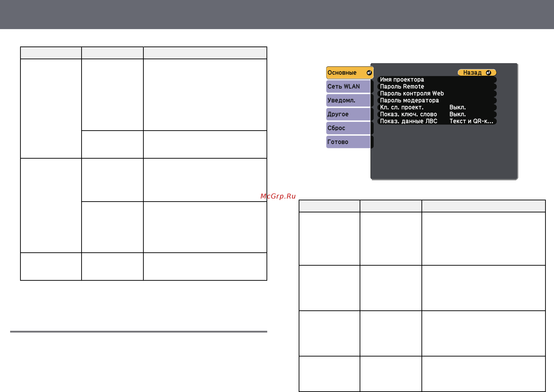The height and width of the screenshot is (392, 554).
Task: Open the Сеть WLAN menu tab
Action: pyautogui.click(x=348, y=86)
